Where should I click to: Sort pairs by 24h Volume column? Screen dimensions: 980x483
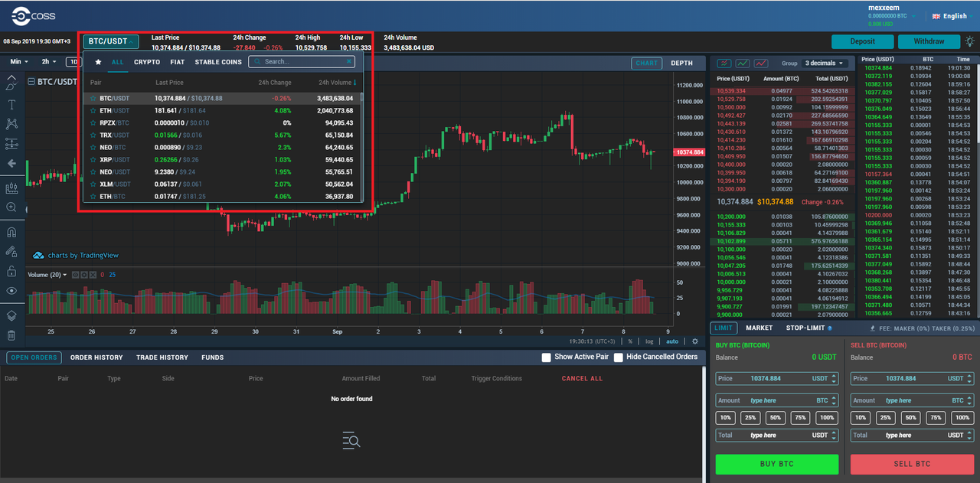click(x=337, y=83)
